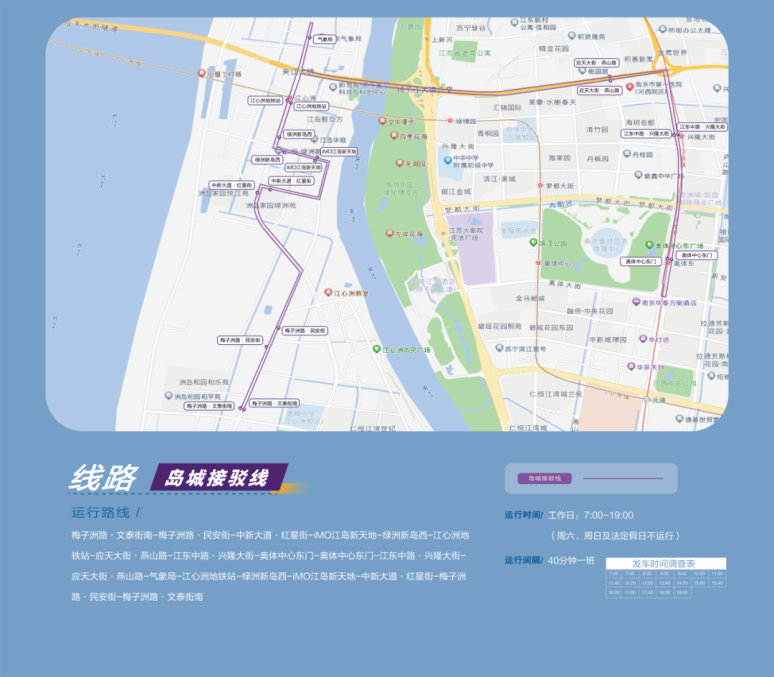Select the 19:00 last departure cell
This screenshot has width=774, height=677.
(x=682, y=593)
